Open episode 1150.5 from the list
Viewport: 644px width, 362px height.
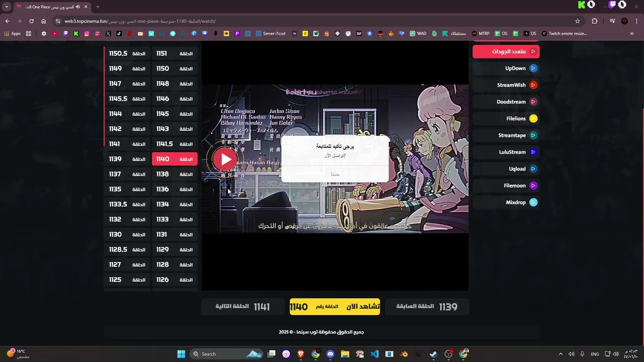[127, 53]
